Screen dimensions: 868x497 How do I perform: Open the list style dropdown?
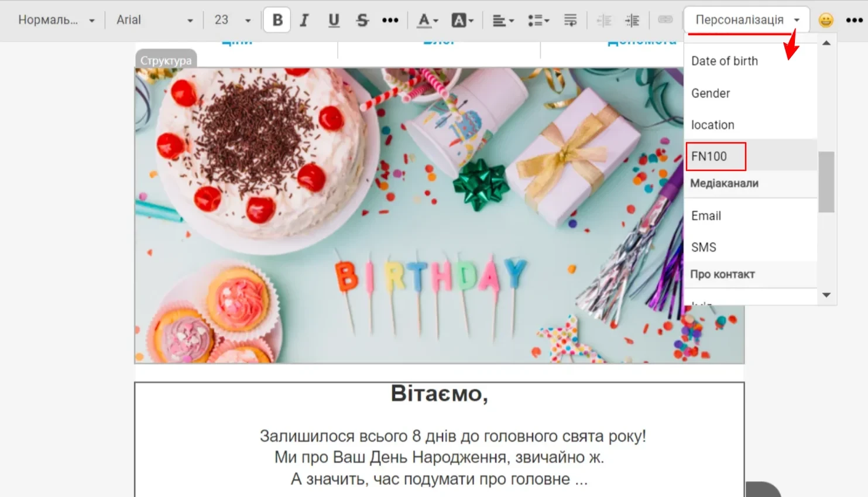(x=538, y=20)
